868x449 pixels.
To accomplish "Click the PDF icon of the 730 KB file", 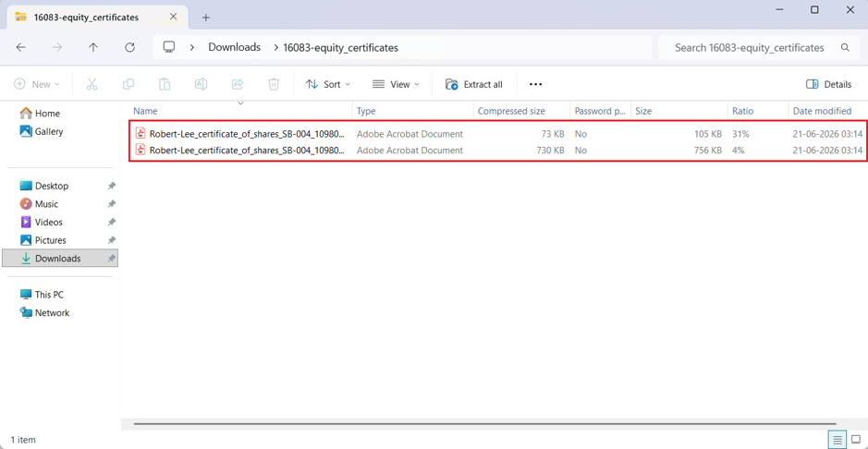I will 141,150.
